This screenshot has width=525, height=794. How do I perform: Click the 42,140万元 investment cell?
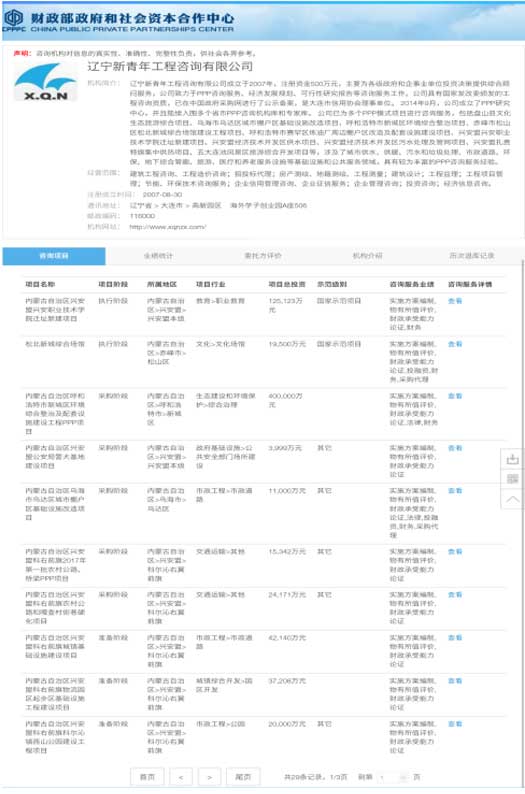[287, 638]
